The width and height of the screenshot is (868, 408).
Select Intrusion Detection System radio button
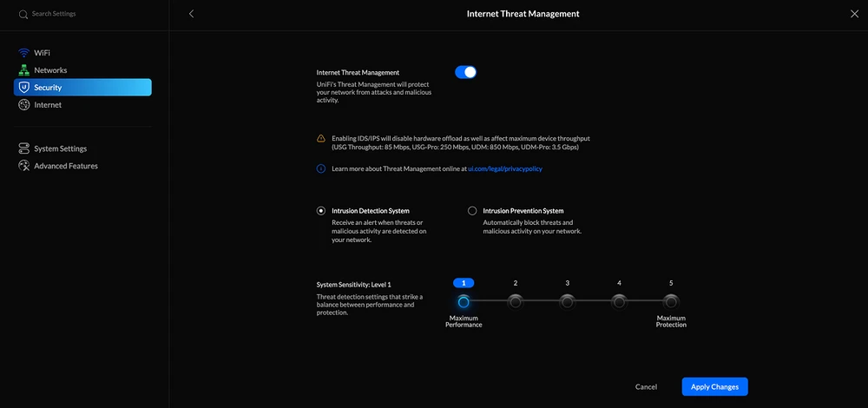point(321,211)
